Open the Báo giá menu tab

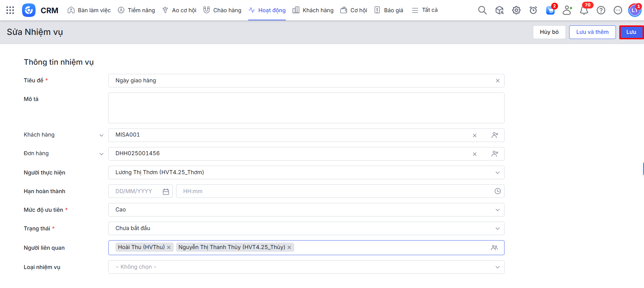click(x=389, y=10)
